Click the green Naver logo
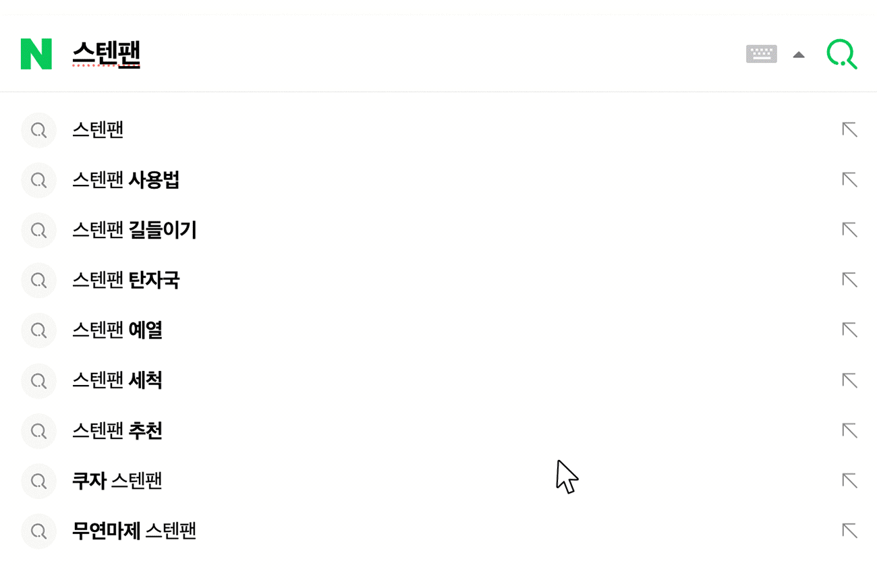Viewport: 877px width, 588px height. point(36,54)
